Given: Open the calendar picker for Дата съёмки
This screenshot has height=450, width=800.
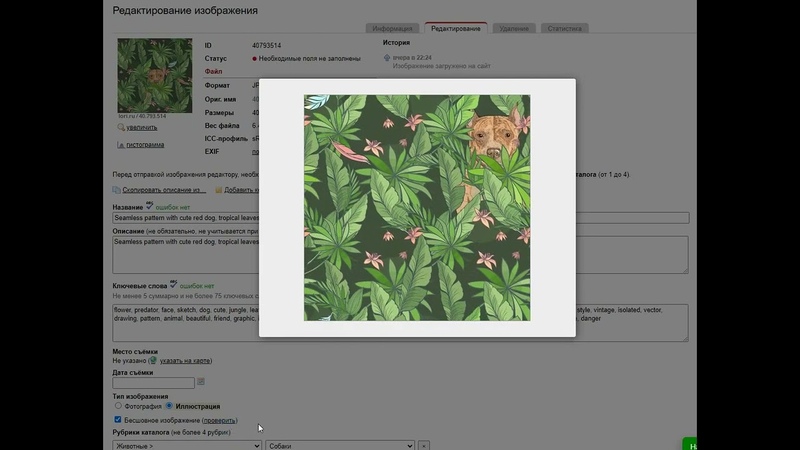Looking at the screenshot, I should 201,382.
